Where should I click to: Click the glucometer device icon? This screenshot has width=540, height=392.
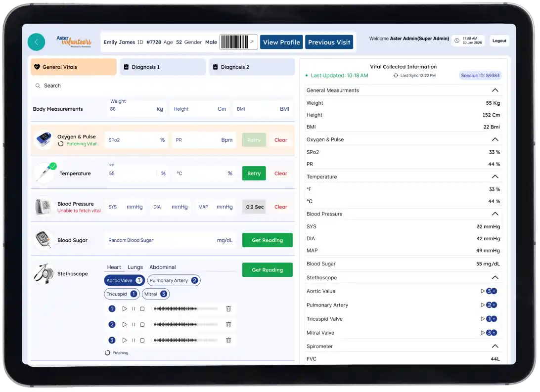44,239
